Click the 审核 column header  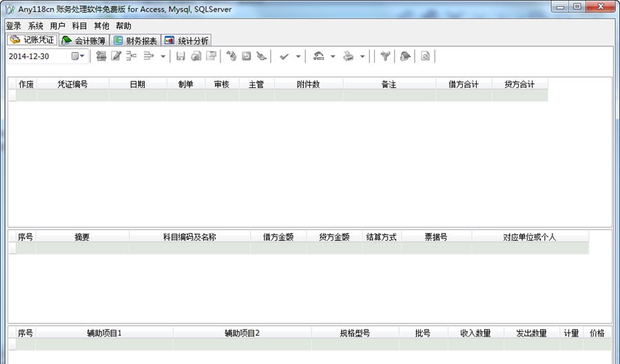(222, 84)
